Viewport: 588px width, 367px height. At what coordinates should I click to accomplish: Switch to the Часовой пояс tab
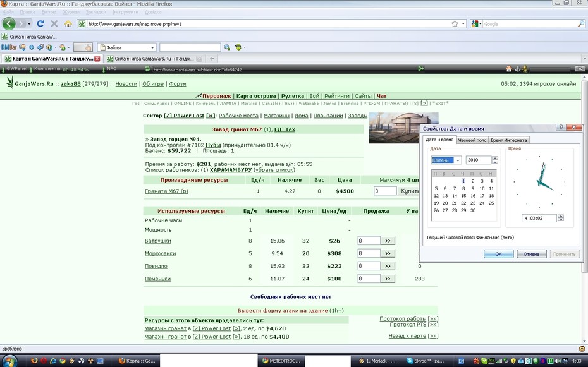tap(472, 140)
